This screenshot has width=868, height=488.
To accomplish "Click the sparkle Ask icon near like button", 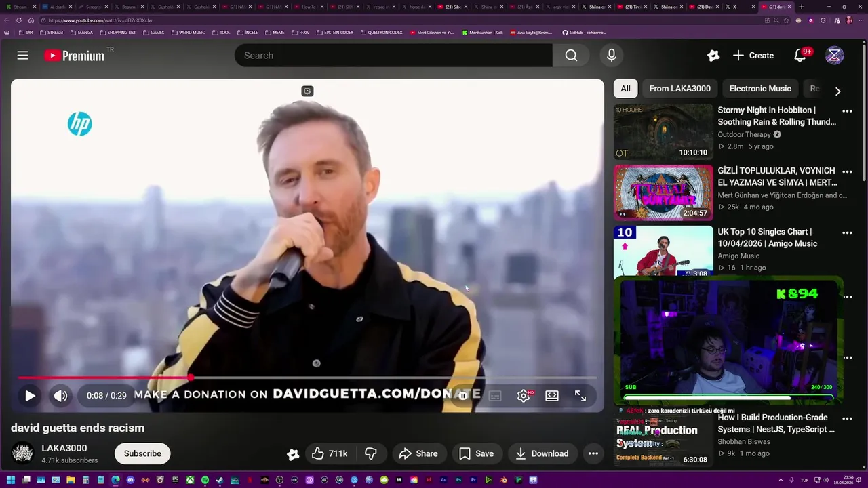I will coord(293,454).
